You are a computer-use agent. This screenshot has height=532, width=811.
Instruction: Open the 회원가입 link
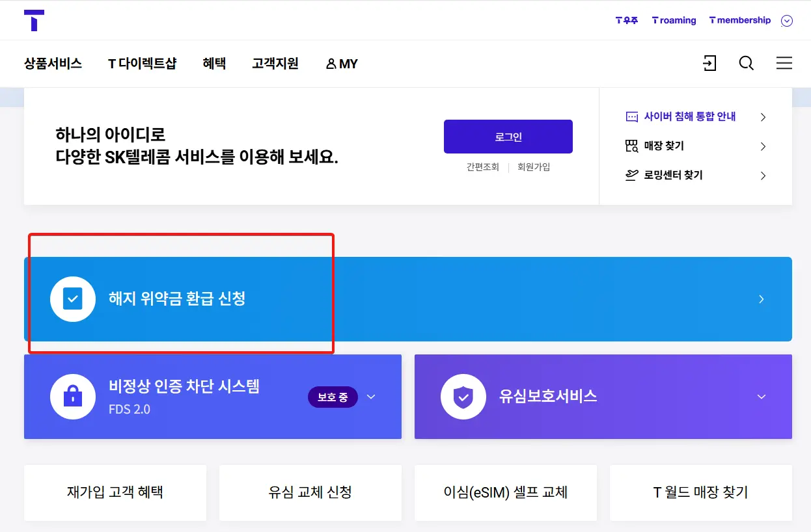pyautogui.click(x=534, y=167)
